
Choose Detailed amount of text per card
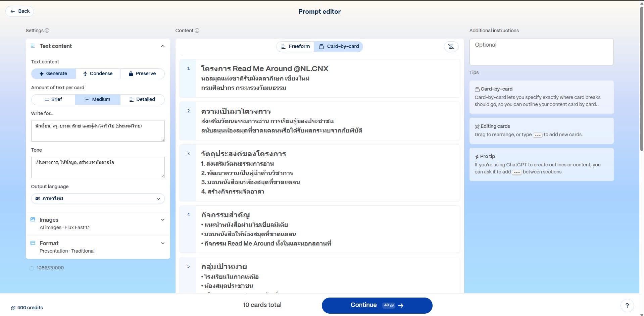[142, 99]
